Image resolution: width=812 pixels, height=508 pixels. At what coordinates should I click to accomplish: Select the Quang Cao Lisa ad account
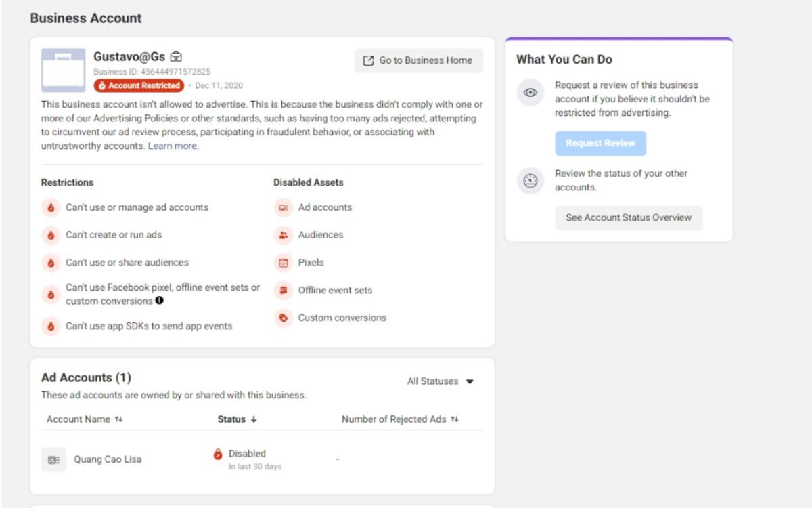point(108,459)
